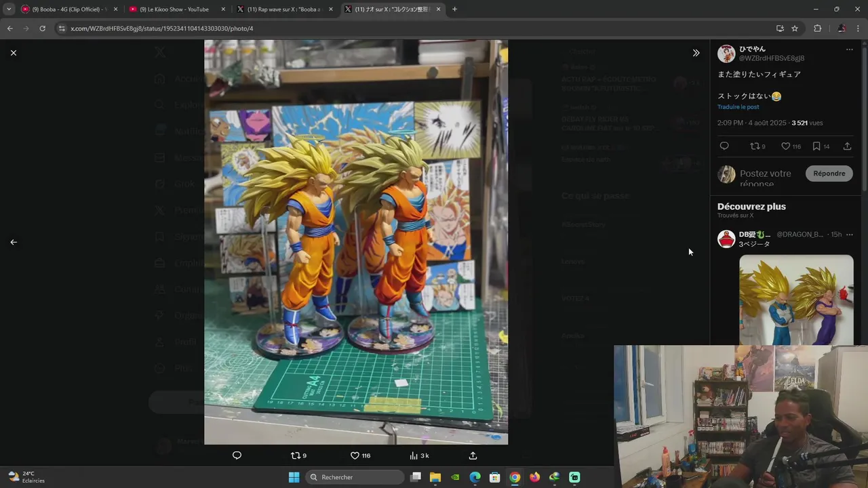The height and width of the screenshot is (488, 868).
Task: Reply icon in side panel action row
Action: [x=724, y=146]
